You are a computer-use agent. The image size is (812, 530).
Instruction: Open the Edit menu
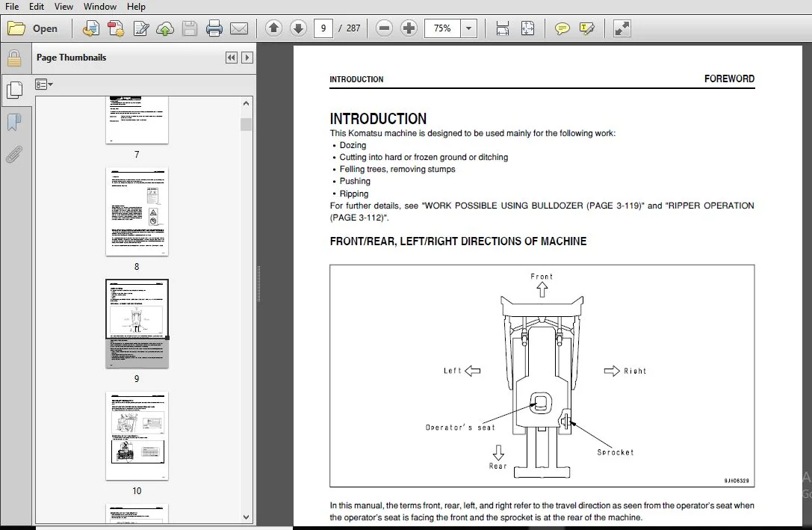tap(37, 6)
